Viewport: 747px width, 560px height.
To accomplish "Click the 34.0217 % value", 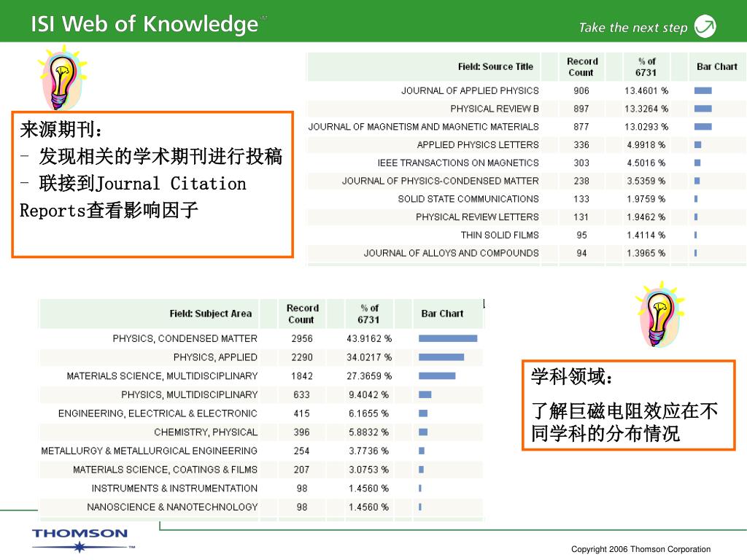I will pyautogui.click(x=369, y=357).
